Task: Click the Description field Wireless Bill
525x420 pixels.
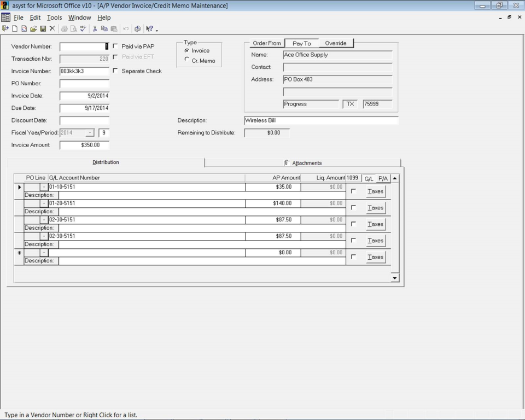Action: click(x=321, y=120)
